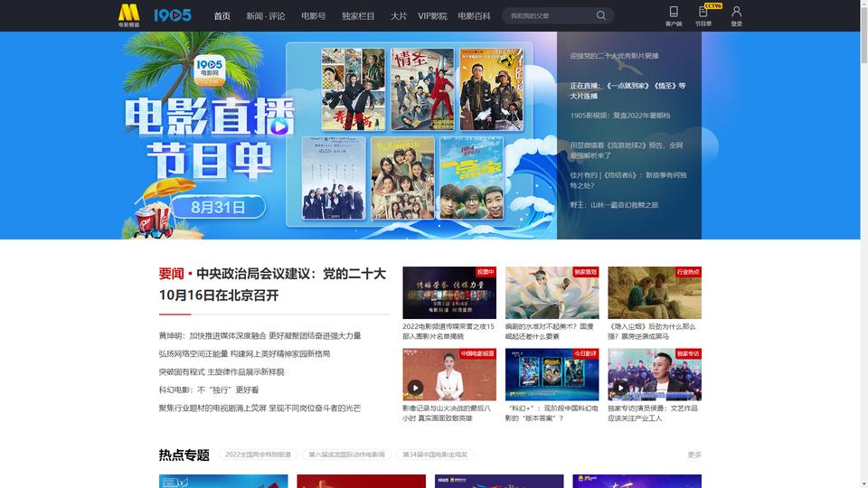Screen dimensions: 868x488
Task: Open headline 中央政治局会议建议 党的二十大
Action: point(272,285)
